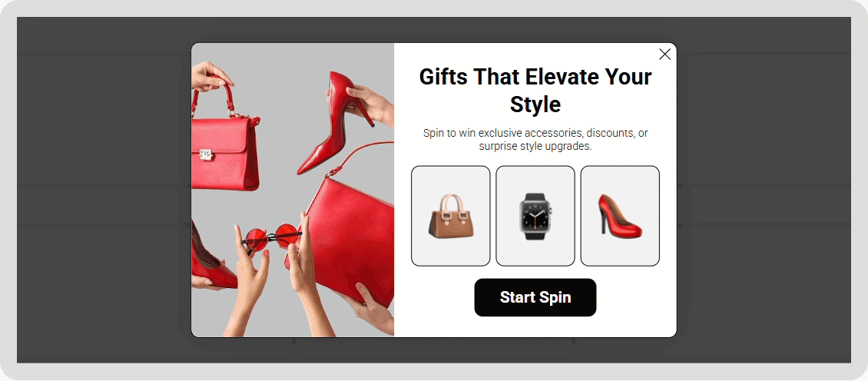868x381 pixels.
Task: Click the smartwatch emoji icon
Action: coord(535,216)
